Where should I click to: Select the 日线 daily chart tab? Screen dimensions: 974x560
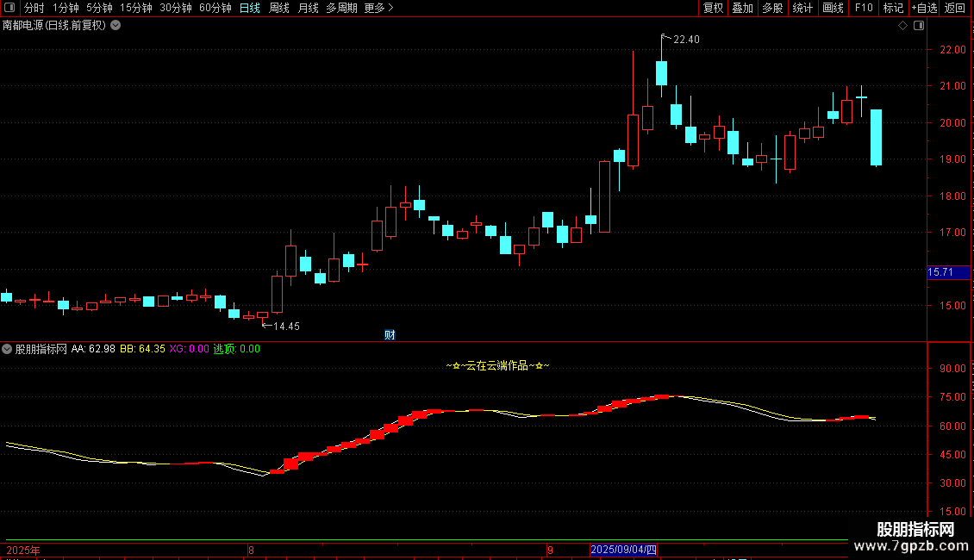click(x=250, y=8)
